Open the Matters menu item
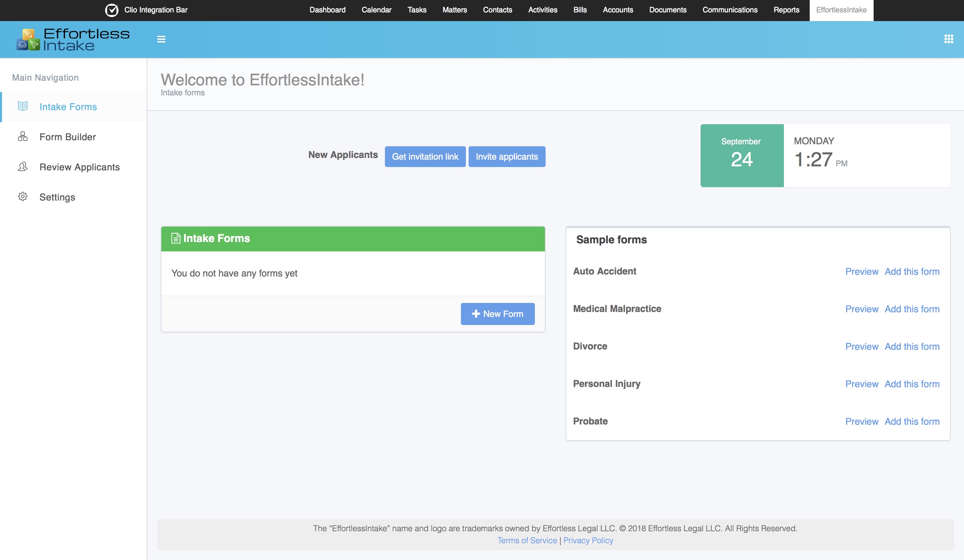This screenshot has height=560, width=964. (454, 10)
